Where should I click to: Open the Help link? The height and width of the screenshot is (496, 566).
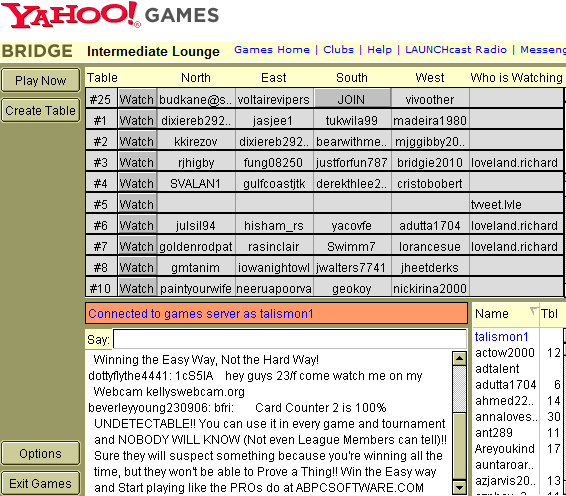pos(379,49)
